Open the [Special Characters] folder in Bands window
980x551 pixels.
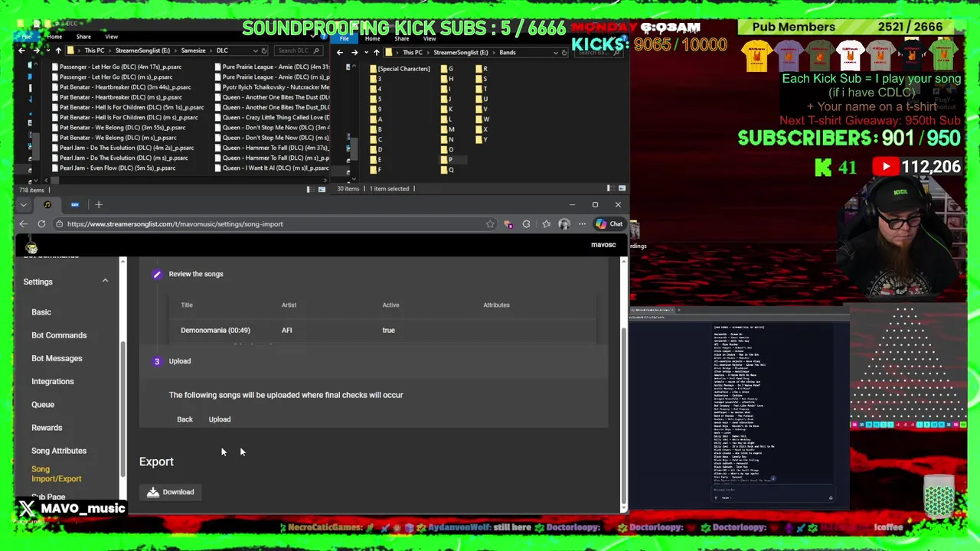point(399,69)
